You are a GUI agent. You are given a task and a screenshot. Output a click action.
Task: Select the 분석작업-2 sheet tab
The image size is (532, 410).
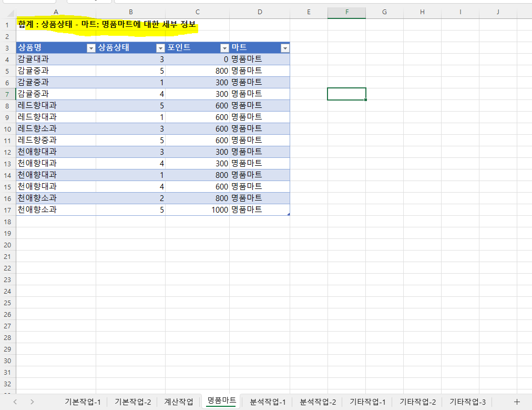pos(318,402)
